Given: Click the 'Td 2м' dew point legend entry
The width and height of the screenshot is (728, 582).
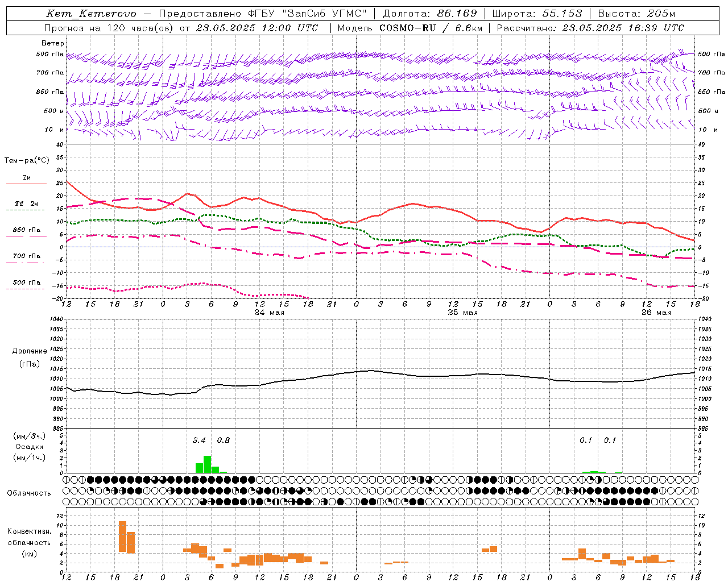Looking at the screenshot, I should 26,203.
